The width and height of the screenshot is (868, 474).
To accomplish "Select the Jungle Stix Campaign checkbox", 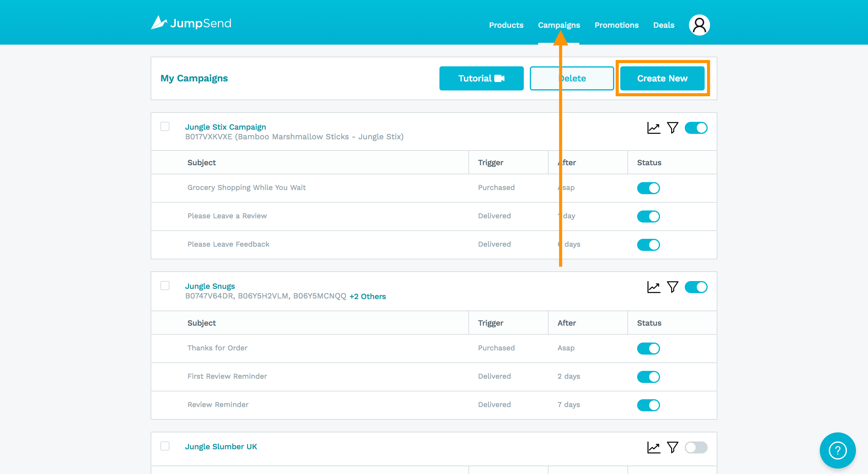I will [165, 126].
